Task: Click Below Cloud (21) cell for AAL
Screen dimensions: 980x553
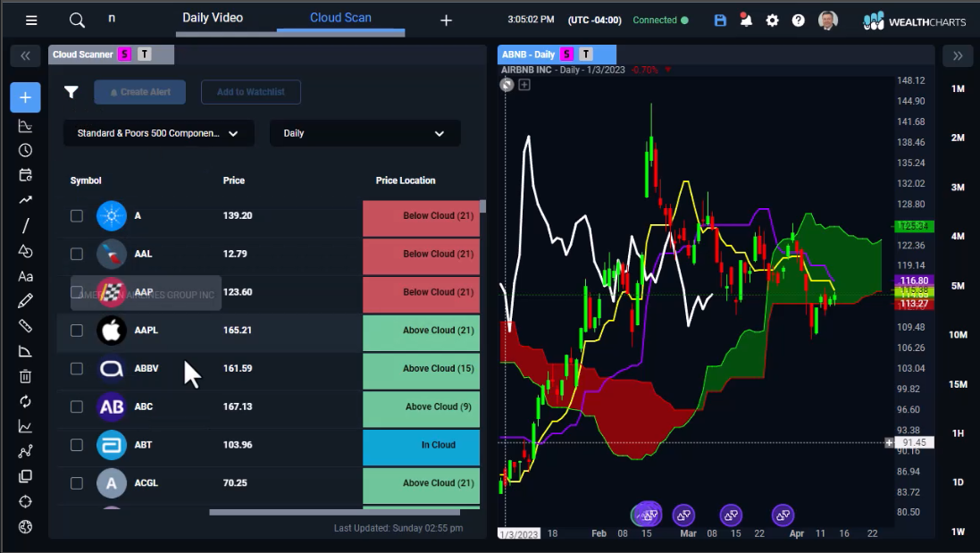Action: pos(422,256)
